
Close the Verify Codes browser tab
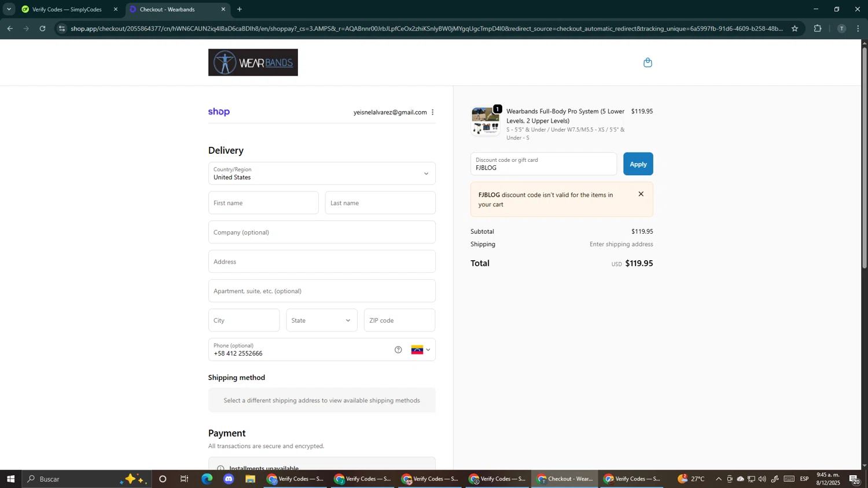pos(116,9)
